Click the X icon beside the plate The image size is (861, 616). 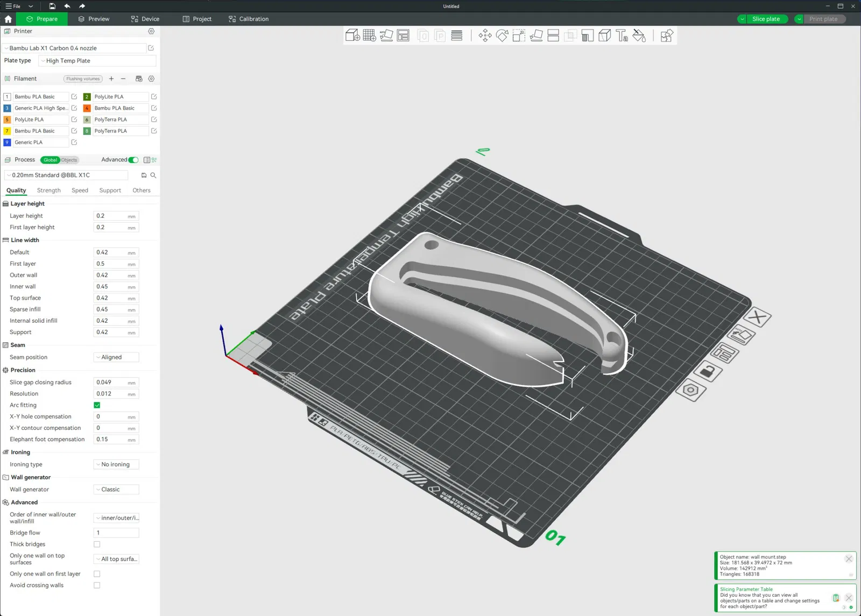click(x=758, y=317)
